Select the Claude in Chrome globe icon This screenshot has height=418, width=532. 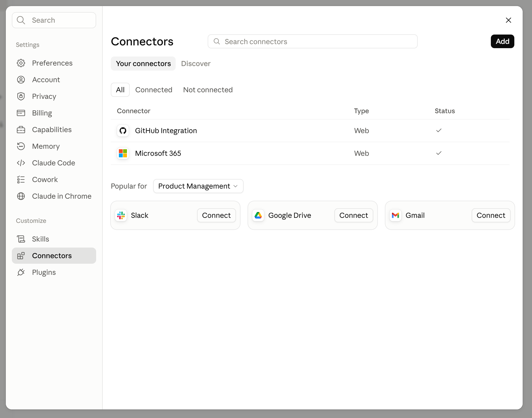pos(21,196)
